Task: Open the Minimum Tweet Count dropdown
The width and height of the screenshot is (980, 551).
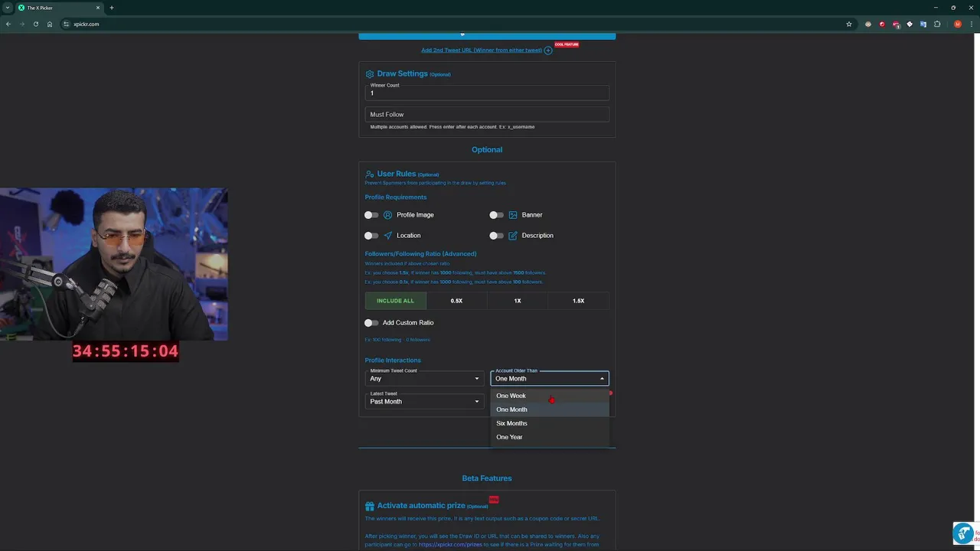Action: pos(424,379)
